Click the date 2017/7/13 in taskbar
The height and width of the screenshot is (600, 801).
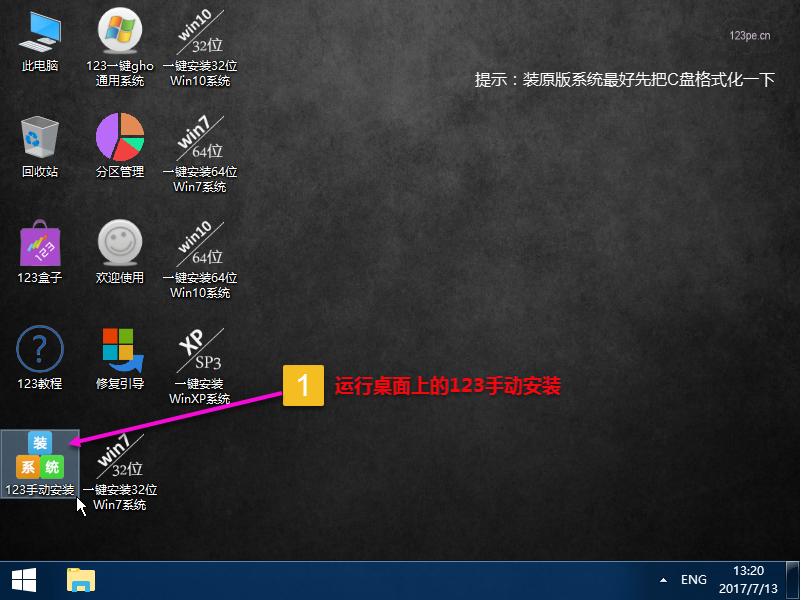748,588
